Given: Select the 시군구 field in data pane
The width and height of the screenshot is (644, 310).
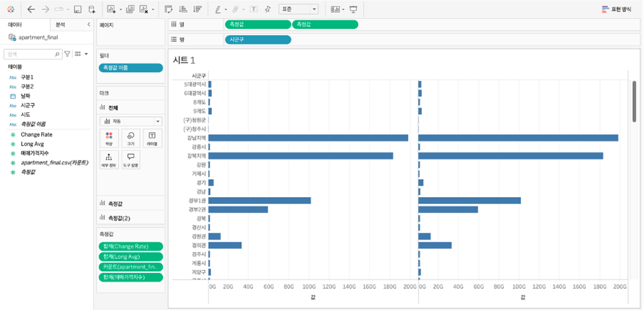Looking at the screenshot, I should [28, 105].
